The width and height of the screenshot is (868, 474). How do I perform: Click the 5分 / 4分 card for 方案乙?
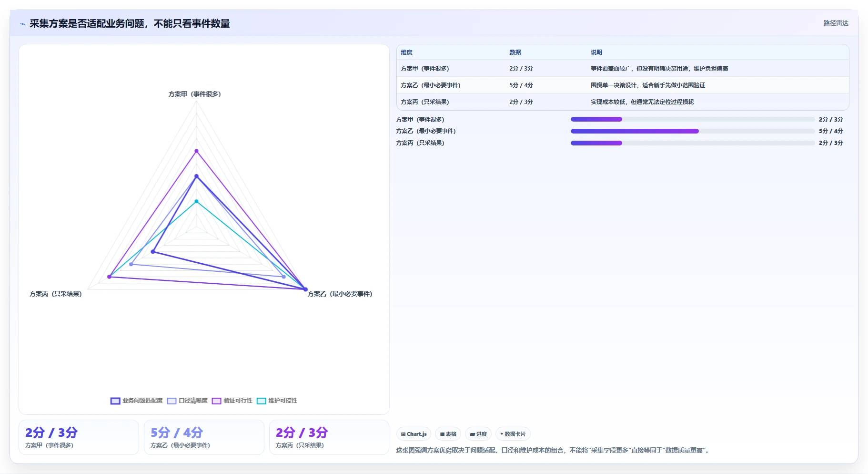pyautogui.click(x=204, y=437)
